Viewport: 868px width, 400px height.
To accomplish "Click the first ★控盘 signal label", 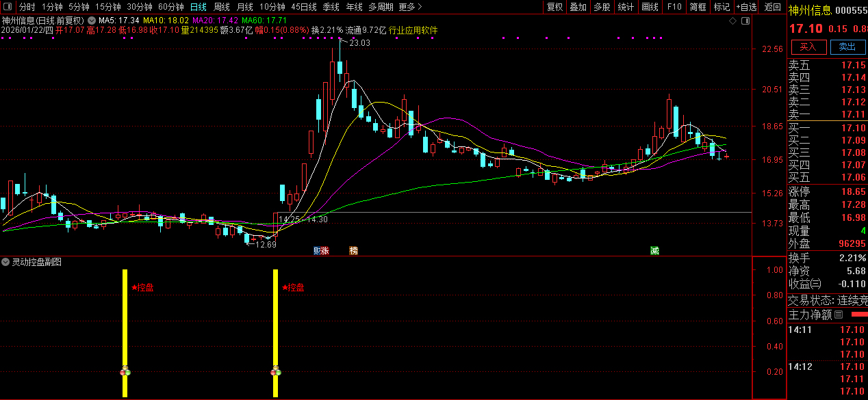I will tap(142, 287).
